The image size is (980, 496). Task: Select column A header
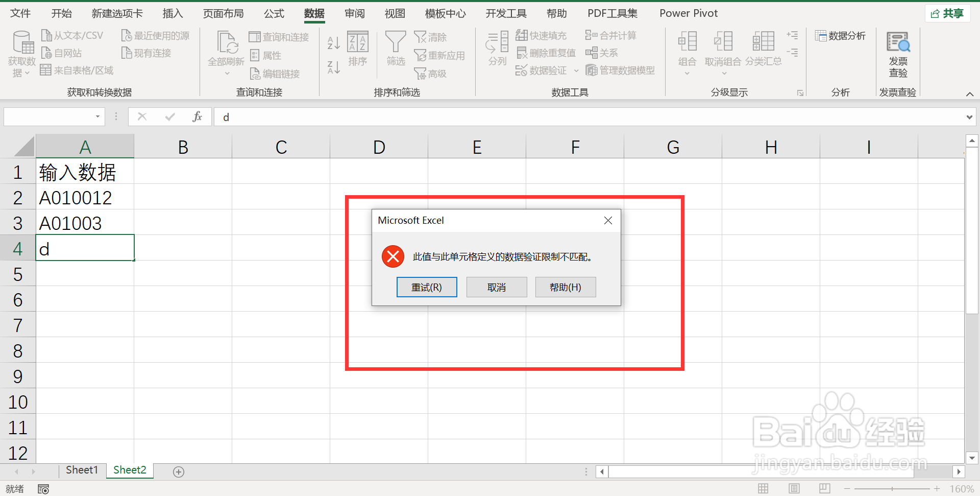point(85,147)
